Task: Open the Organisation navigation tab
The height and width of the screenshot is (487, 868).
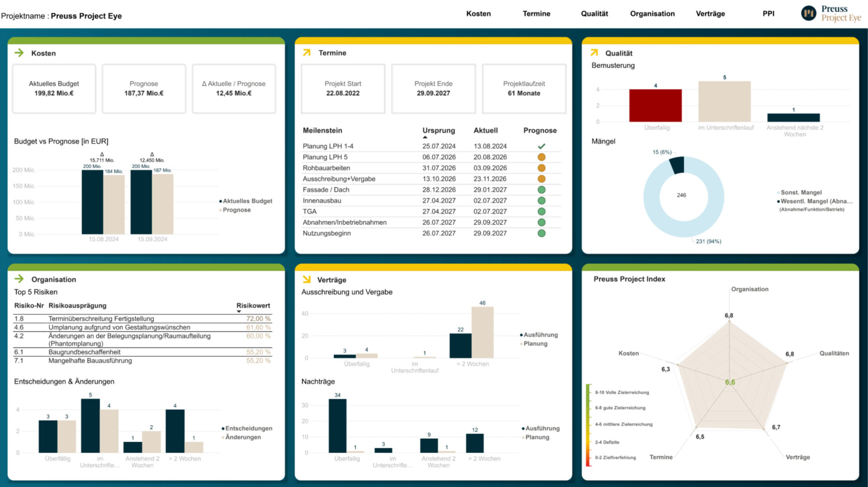Action: click(x=652, y=14)
